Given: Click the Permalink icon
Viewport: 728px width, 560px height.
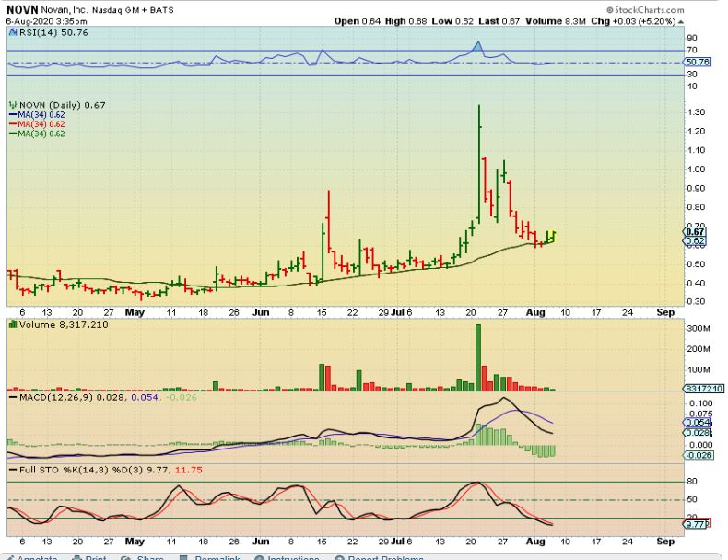Looking at the screenshot, I should (183, 558).
